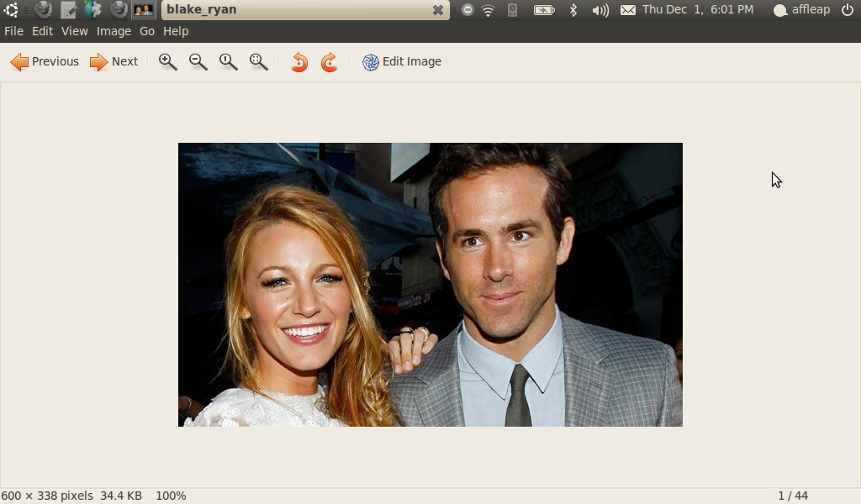Image resolution: width=861 pixels, height=504 pixels.
Task: Open the first Firefox launcher in panel
Action: coord(43,9)
